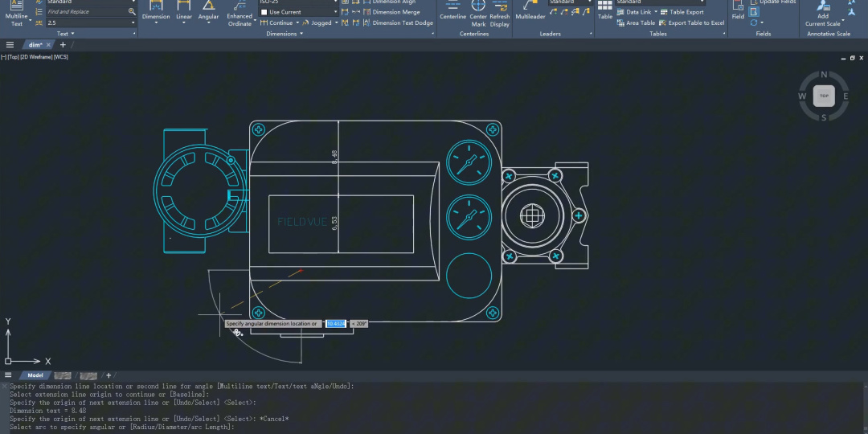Click Find and Replace text field
The image size is (868, 434).
click(87, 11)
